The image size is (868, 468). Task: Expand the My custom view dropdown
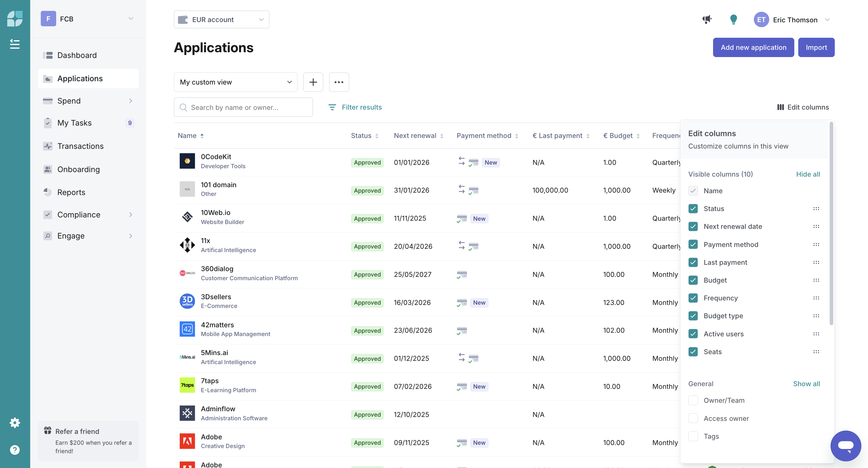[236, 82]
